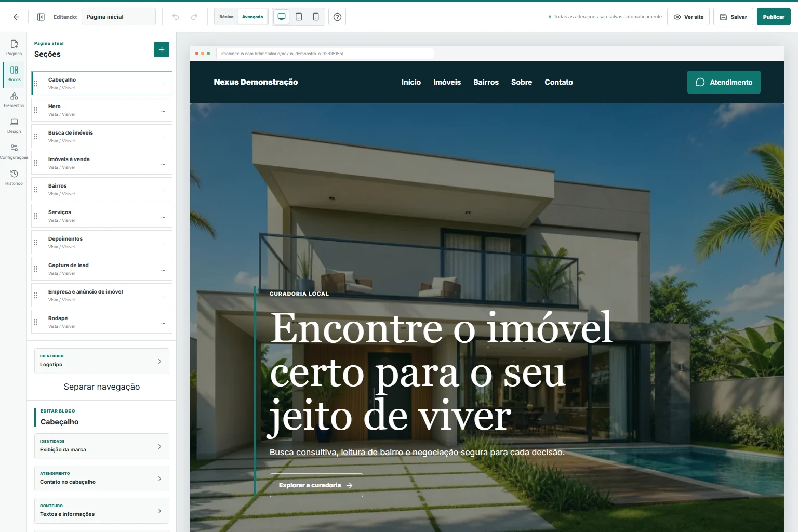
Task: Switch editor to Avançado mode
Action: tap(252, 17)
